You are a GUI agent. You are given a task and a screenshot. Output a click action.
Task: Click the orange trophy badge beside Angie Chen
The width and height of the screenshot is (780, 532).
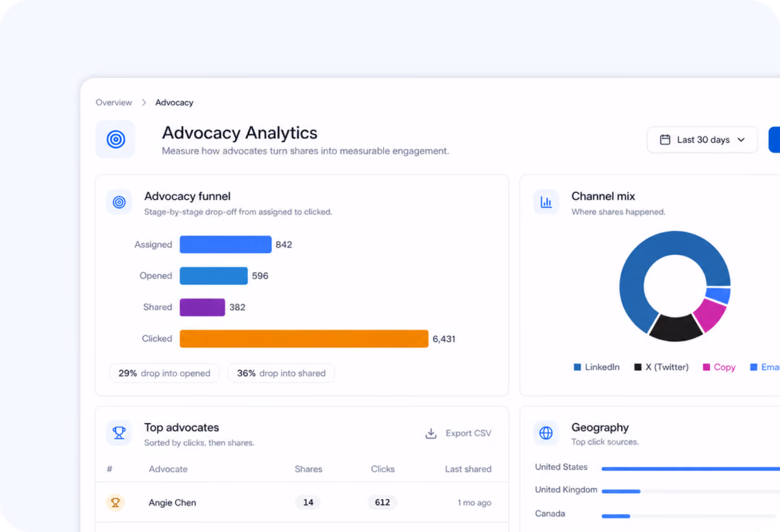(116, 502)
